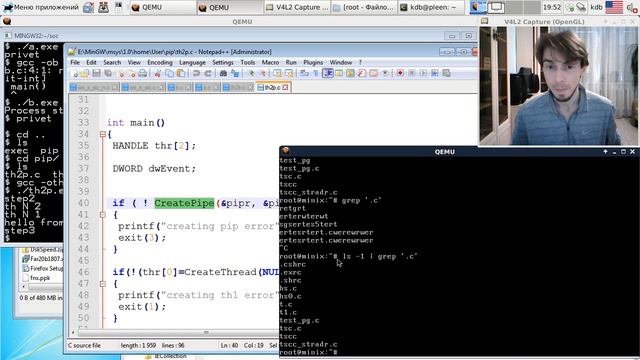Click the Copy icon in Notepad++ toolbar
The width and height of the screenshot is (640, 360).
click(x=170, y=73)
